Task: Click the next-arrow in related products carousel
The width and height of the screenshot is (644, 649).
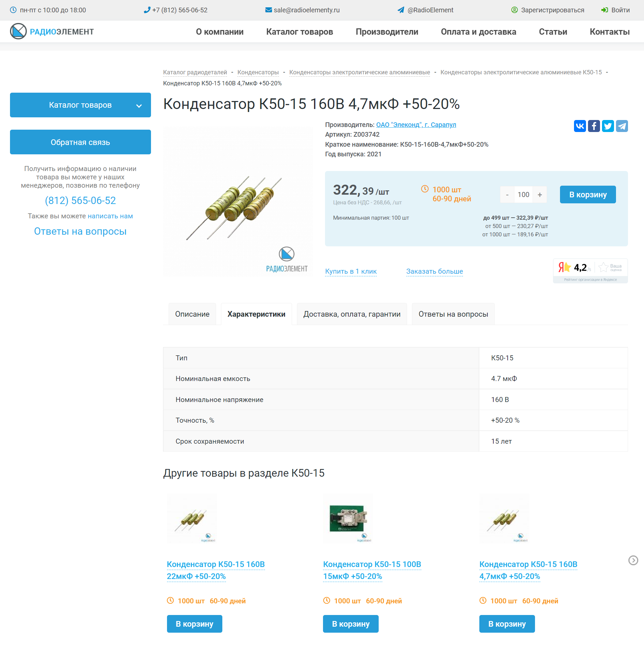Action: point(633,560)
